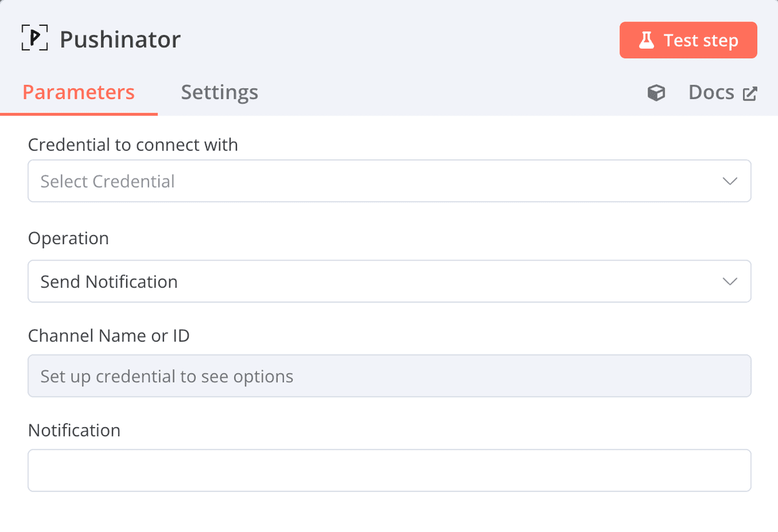Image resolution: width=778 pixels, height=532 pixels.
Task: Click the external-link icon beside Docs
Action: [x=750, y=93]
